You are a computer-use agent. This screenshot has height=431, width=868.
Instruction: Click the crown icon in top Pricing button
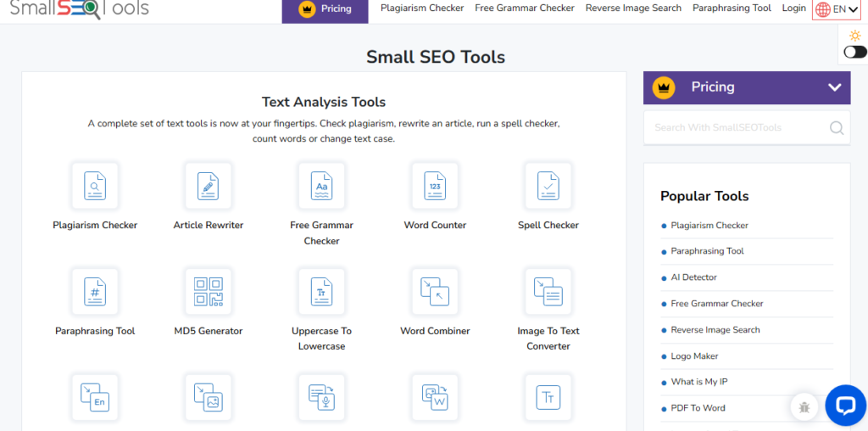(307, 8)
